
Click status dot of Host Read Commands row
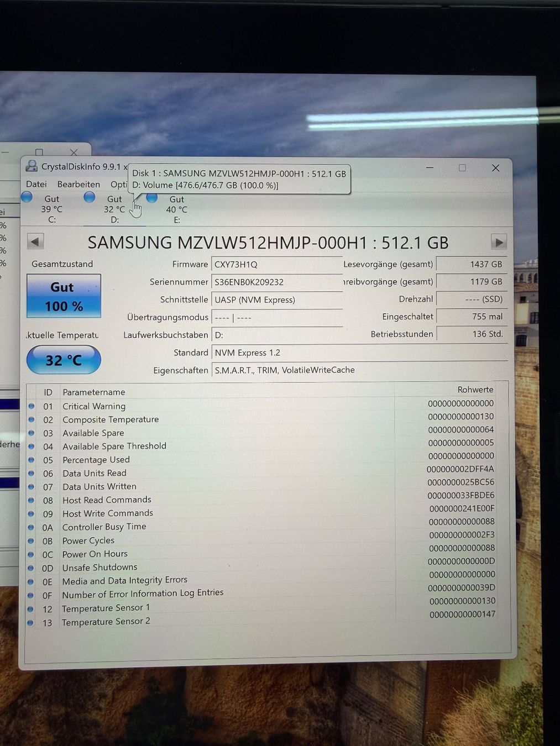(32, 500)
